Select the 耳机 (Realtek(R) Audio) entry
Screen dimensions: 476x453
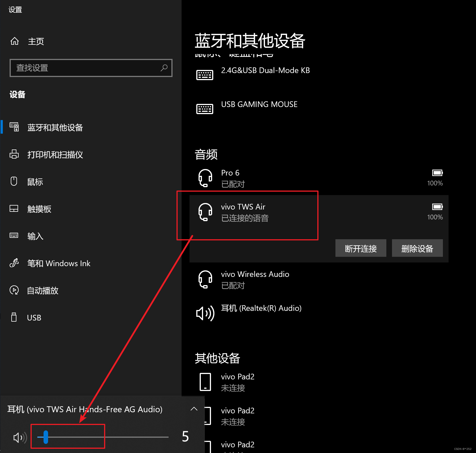[x=319, y=313]
